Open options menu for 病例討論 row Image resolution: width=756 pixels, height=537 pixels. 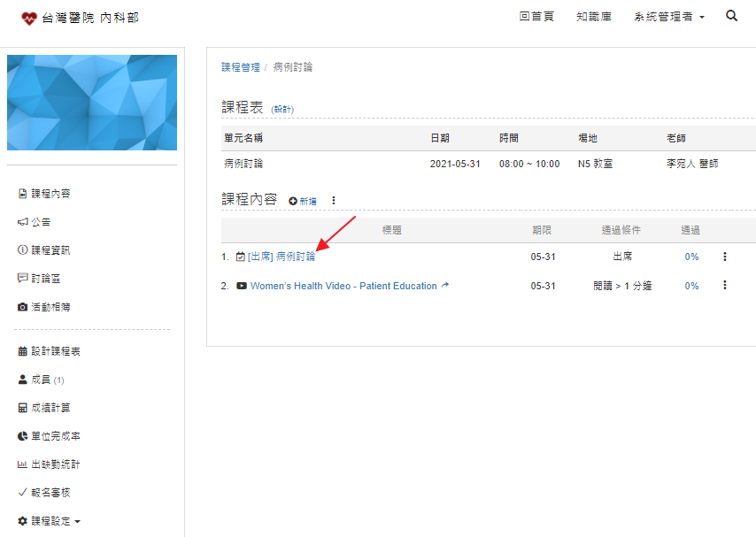pos(724,257)
